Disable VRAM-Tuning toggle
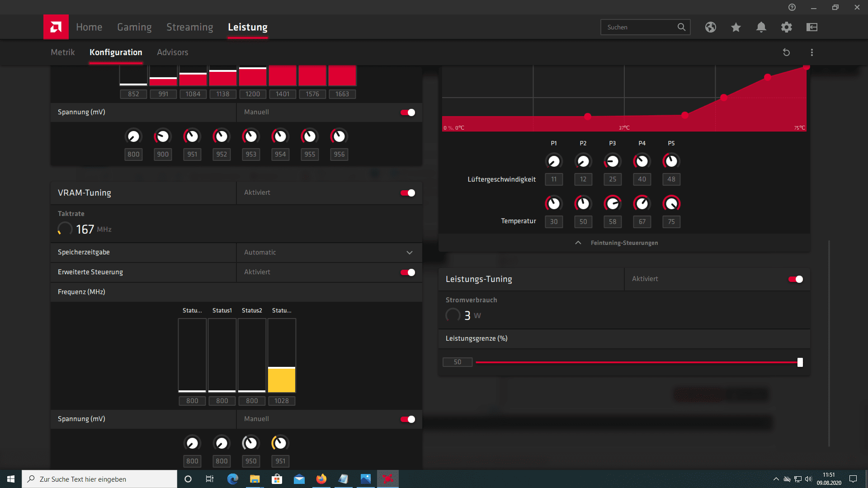Viewport: 868px width, 488px height. (x=408, y=193)
